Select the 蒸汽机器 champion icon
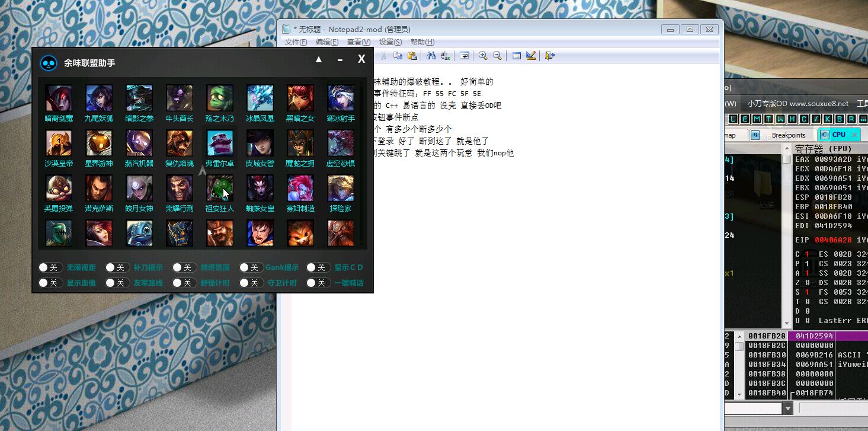Viewport: 868px width, 431px height. click(x=139, y=143)
